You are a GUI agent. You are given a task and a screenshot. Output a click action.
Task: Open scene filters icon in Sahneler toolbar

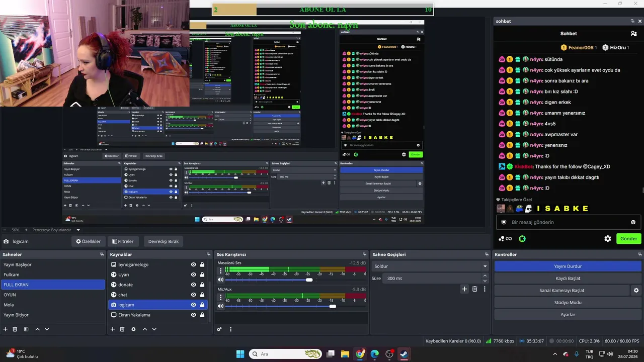(x=26, y=329)
